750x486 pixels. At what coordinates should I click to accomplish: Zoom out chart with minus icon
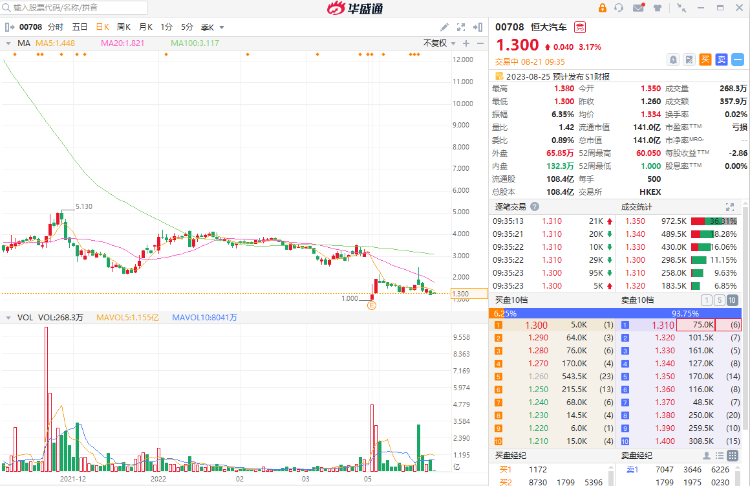[480, 44]
